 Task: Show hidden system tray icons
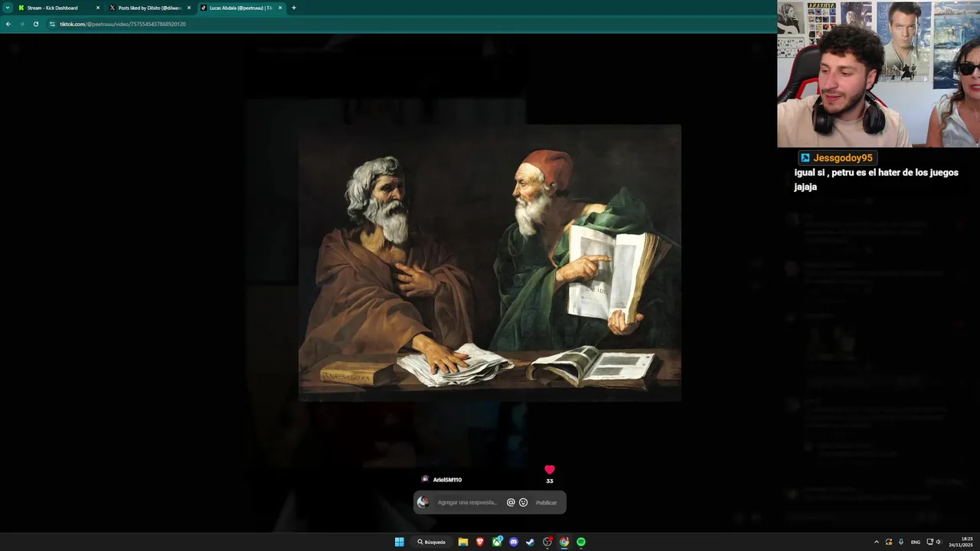pos(877,542)
